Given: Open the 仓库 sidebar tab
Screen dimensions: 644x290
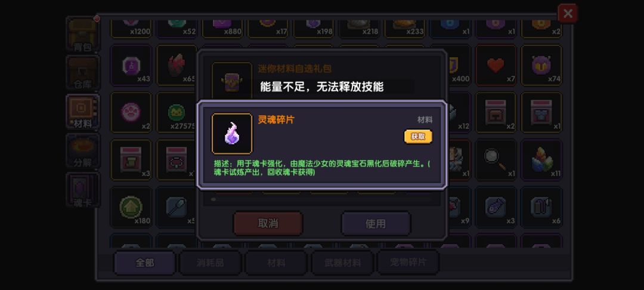Looking at the screenshot, I should click(x=82, y=73).
